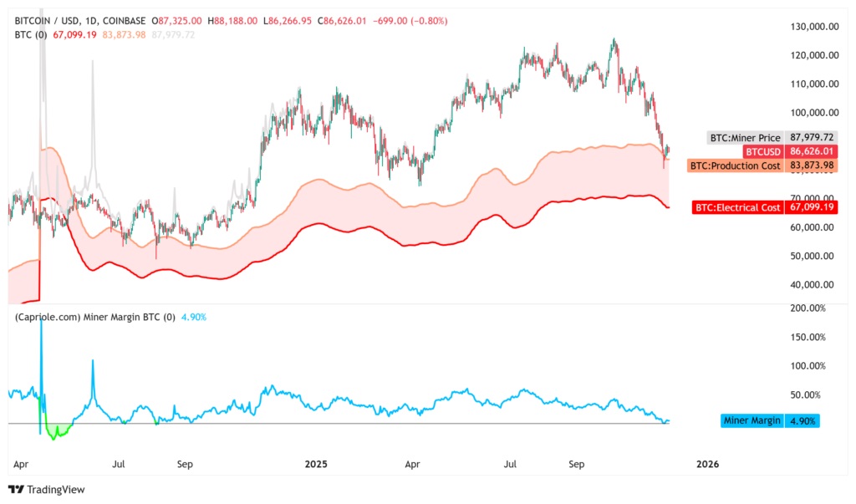Image resolution: width=856 pixels, height=504 pixels.
Task: Click the red BTCUSD price label
Action: point(762,152)
